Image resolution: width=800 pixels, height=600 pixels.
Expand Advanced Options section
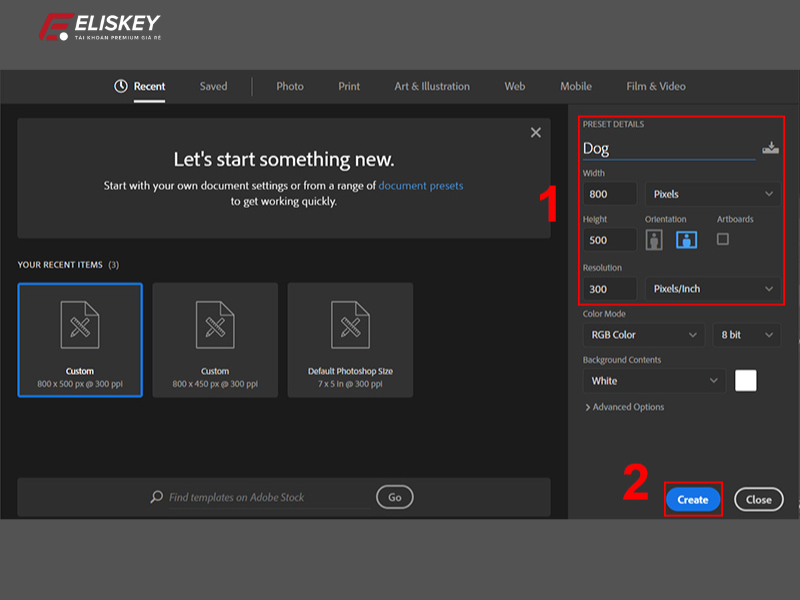623,407
